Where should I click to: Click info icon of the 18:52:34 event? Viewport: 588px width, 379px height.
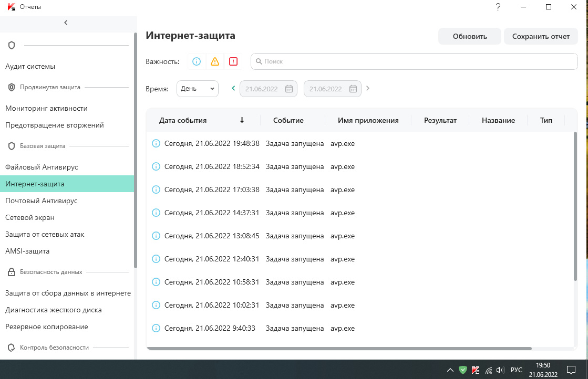(x=156, y=166)
